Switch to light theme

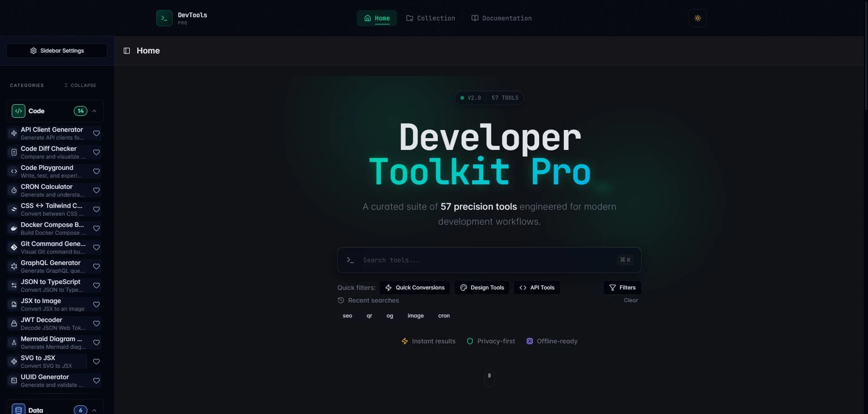click(x=697, y=18)
